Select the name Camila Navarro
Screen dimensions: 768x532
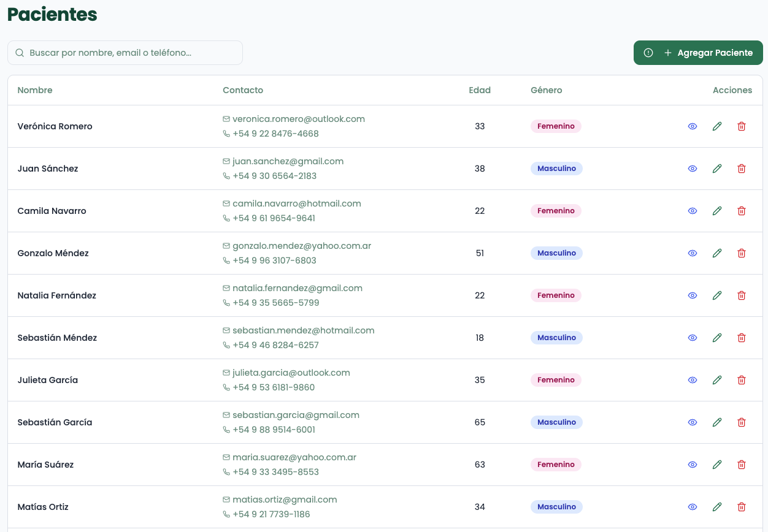click(x=52, y=211)
